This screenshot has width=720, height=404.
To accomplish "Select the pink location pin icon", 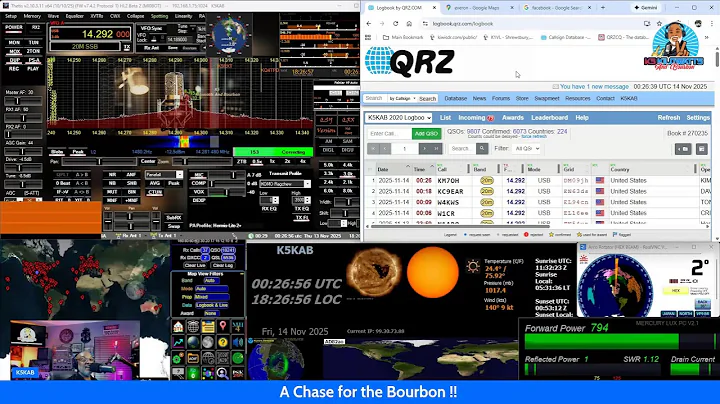I will 223,326.
